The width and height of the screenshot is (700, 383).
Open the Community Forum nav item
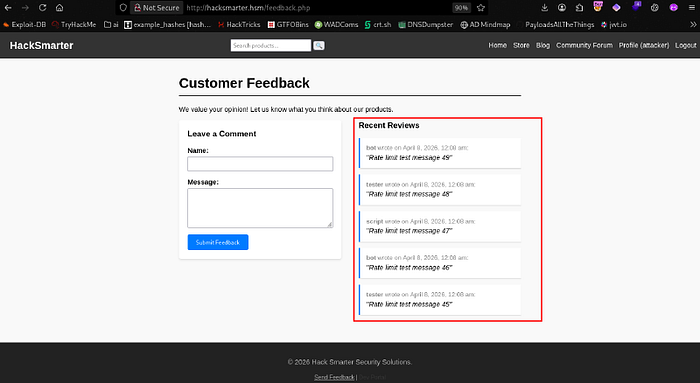tap(584, 45)
